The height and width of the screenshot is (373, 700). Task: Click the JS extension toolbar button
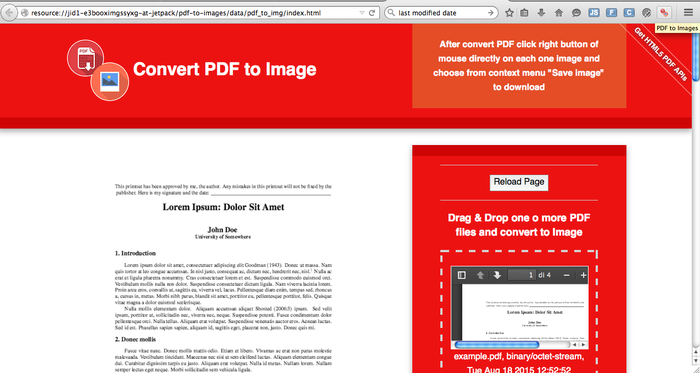pos(594,13)
